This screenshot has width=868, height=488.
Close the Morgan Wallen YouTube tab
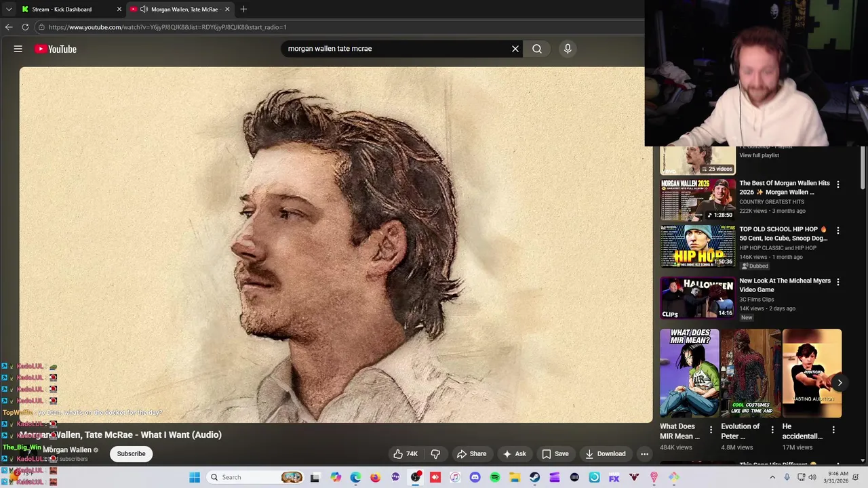coord(227,9)
